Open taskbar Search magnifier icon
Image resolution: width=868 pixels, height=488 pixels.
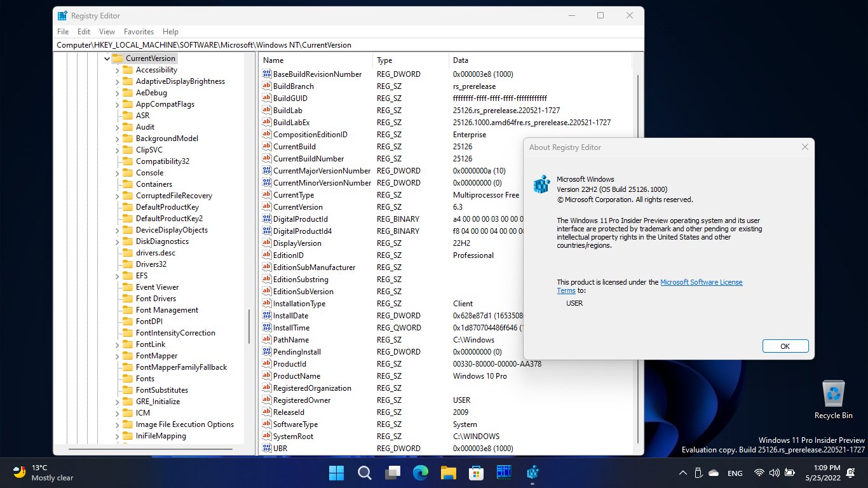pyautogui.click(x=364, y=473)
